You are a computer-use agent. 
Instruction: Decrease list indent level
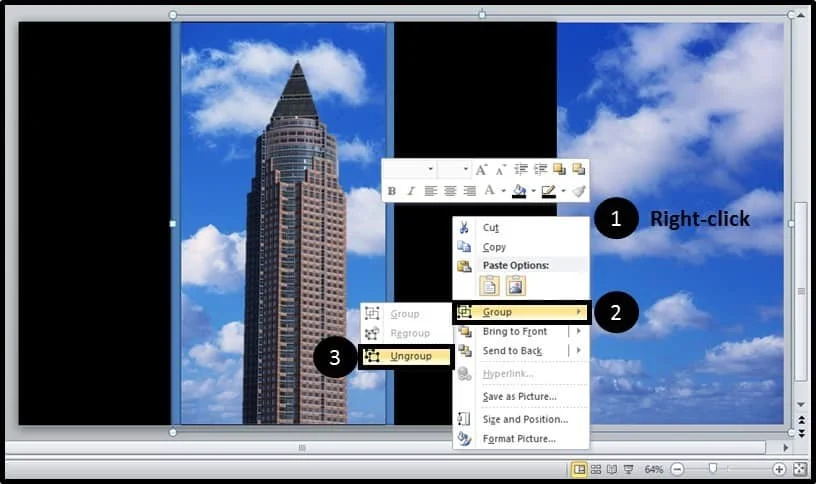click(x=520, y=169)
